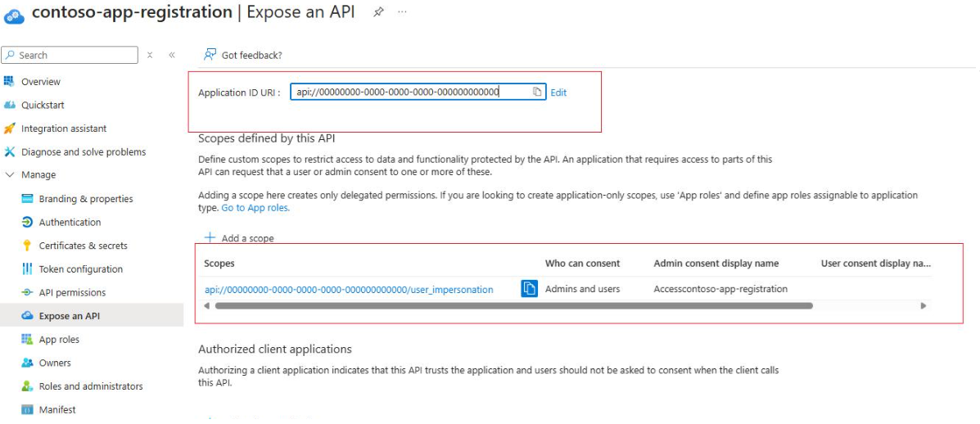This screenshot has width=980, height=424.
Task: Click the Authentication icon
Action: tap(27, 223)
